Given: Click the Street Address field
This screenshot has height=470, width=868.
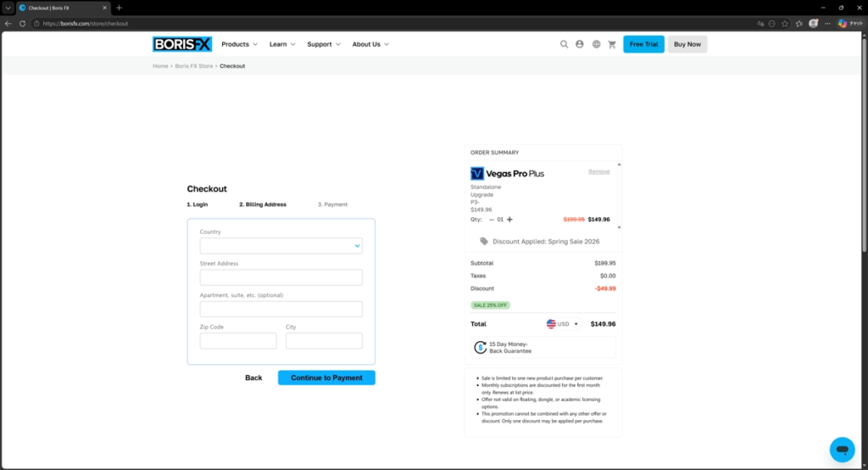Looking at the screenshot, I should point(281,277).
